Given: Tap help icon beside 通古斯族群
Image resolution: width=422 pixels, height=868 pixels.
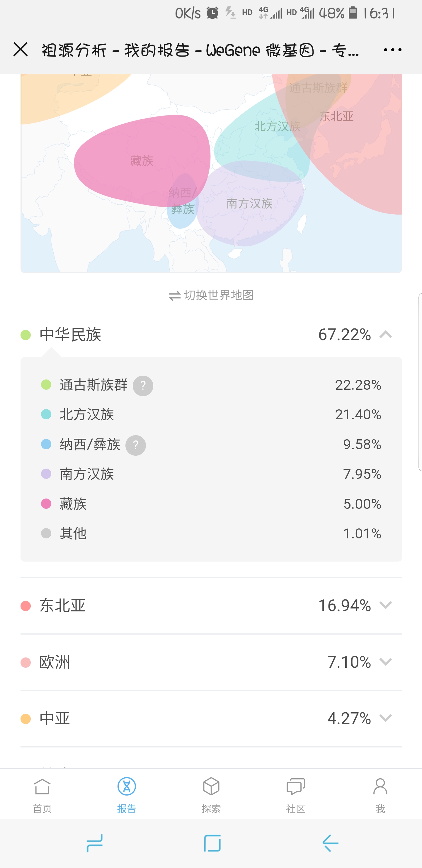Looking at the screenshot, I should (x=143, y=386).
